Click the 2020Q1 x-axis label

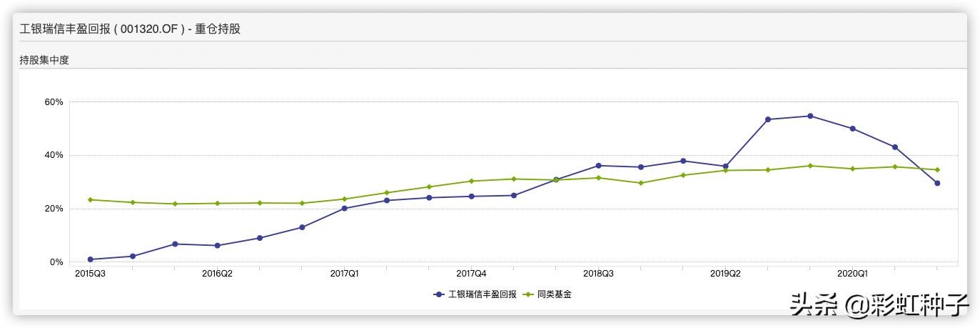point(852,274)
